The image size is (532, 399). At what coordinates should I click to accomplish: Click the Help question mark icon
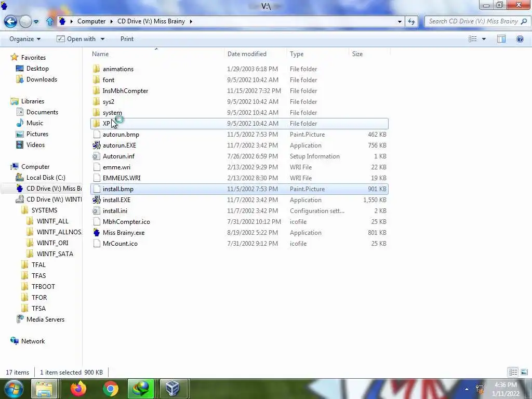click(520, 39)
